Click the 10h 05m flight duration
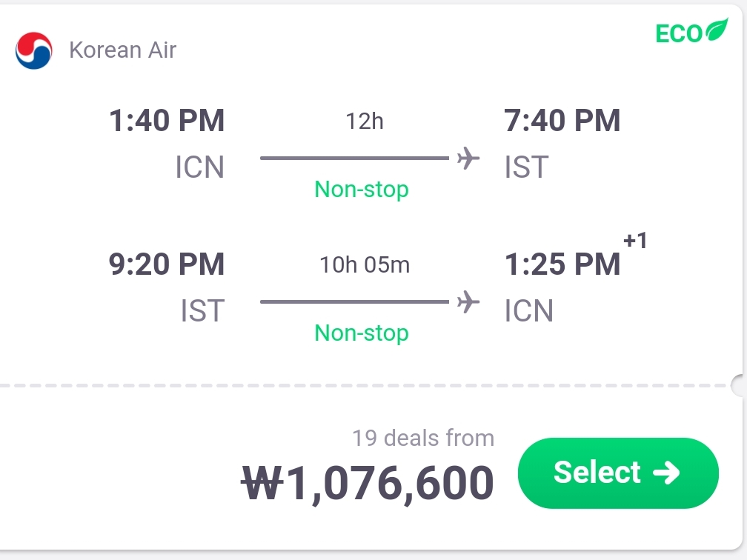Viewport: 747px width, 560px height. tap(365, 264)
